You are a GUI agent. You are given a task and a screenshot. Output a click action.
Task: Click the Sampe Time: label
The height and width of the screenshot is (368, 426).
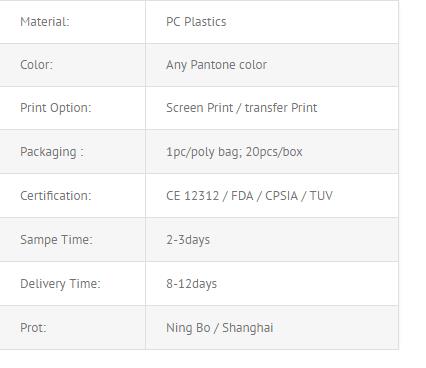click(56, 240)
